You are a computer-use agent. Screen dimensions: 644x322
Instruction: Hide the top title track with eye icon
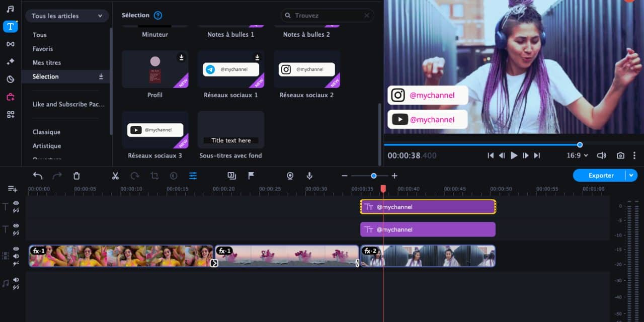(16, 203)
